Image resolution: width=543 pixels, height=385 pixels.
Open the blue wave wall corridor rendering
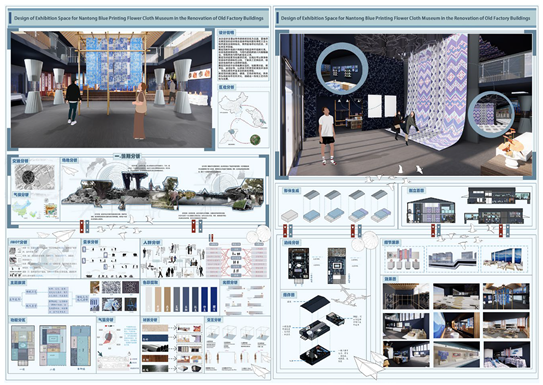[456, 325]
